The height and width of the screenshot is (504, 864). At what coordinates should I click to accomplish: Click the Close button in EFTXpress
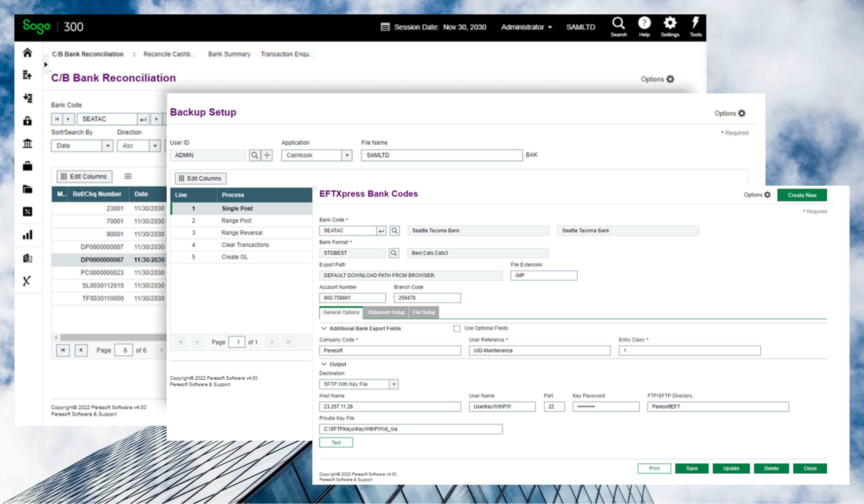tap(810, 468)
